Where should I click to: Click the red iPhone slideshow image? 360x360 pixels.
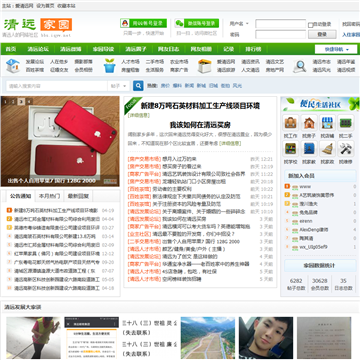(x=60, y=141)
